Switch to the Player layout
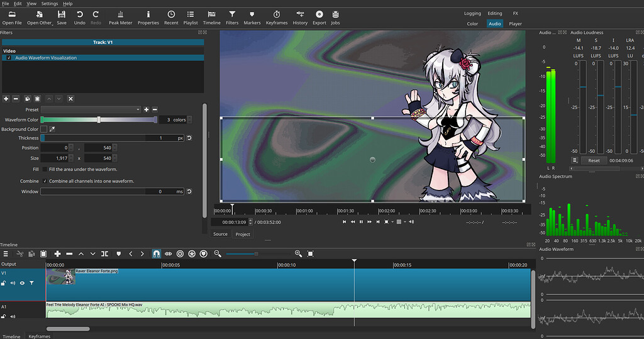 (x=516, y=24)
